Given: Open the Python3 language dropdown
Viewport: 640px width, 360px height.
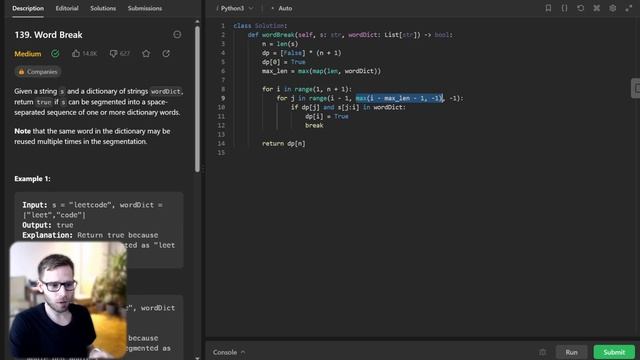Looking at the screenshot, I should 235,8.
